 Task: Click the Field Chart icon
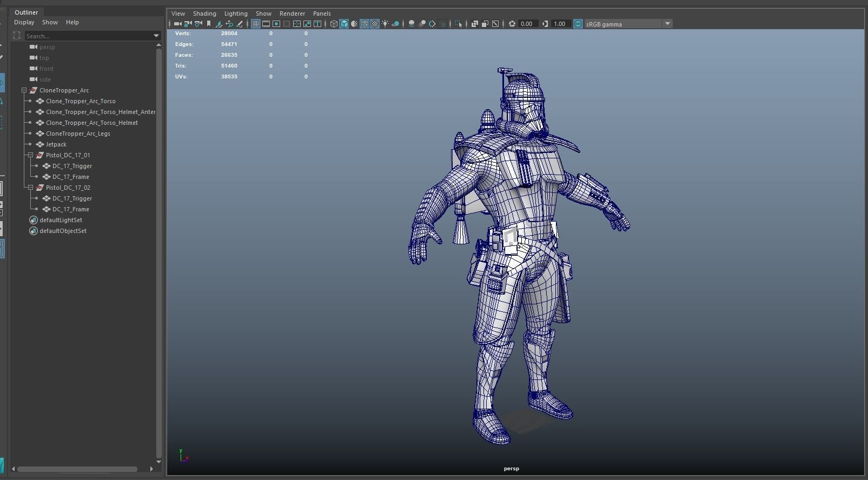coord(296,24)
